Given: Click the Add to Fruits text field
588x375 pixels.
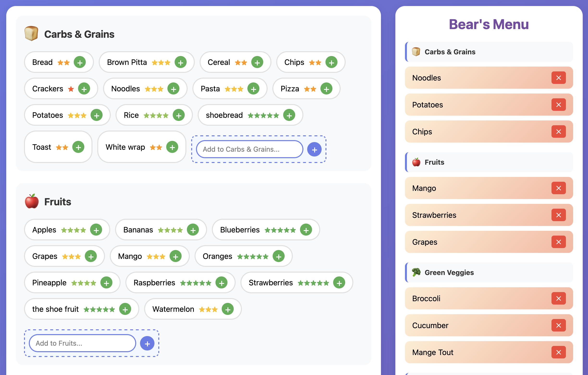Looking at the screenshot, I should click(x=82, y=343).
